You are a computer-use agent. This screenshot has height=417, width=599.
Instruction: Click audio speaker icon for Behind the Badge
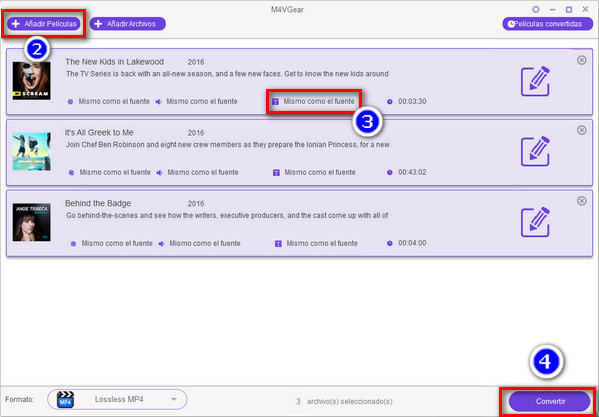[x=162, y=244]
